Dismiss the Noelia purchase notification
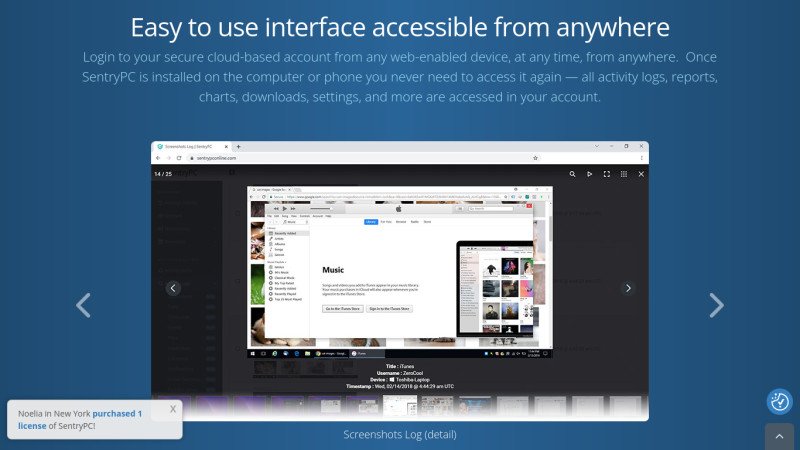 173,408
